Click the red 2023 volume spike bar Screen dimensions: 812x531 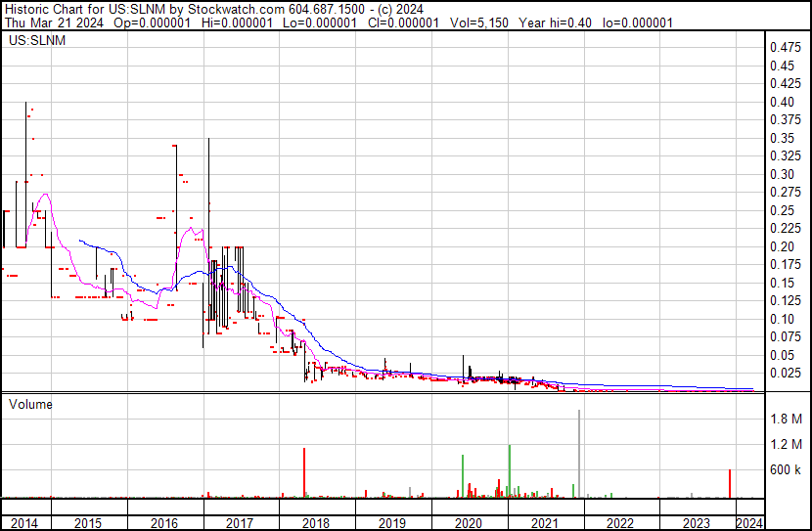pos(730,483)
